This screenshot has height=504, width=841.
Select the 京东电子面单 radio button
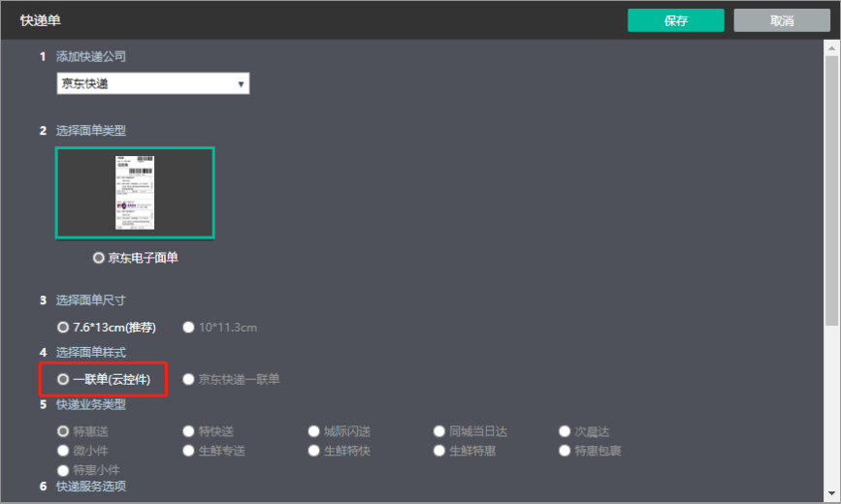click(98, 258)
